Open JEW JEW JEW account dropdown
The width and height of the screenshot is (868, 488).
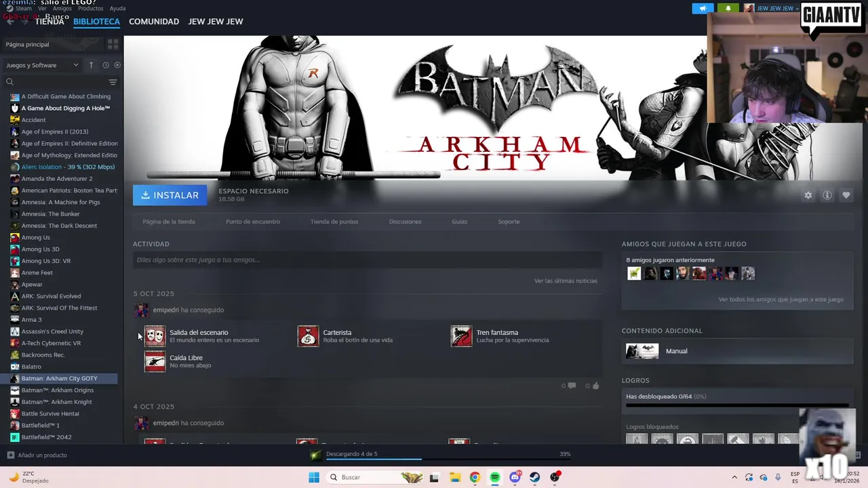click(772, 8)
